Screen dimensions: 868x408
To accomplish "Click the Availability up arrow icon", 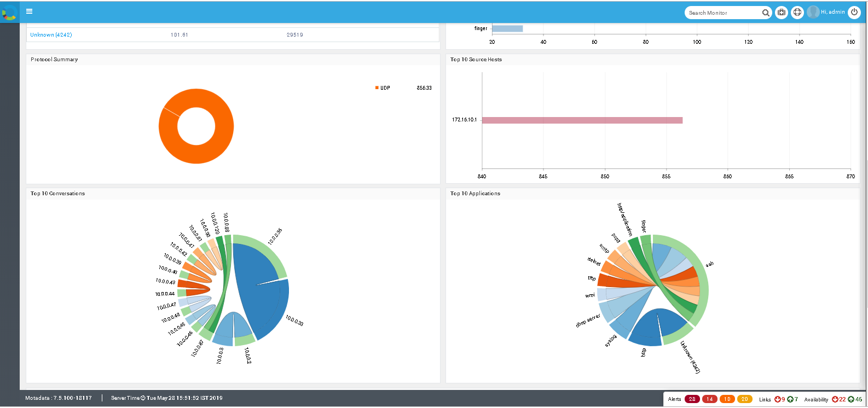I will [851, 399].
